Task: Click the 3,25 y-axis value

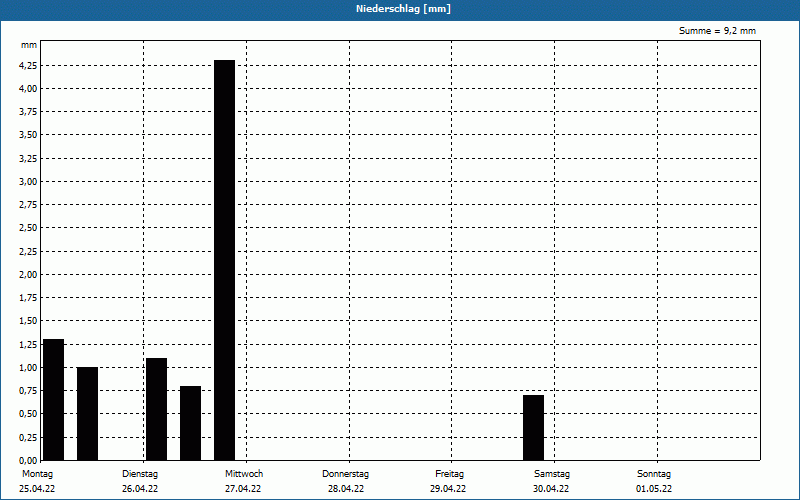Action: point(28,158)
